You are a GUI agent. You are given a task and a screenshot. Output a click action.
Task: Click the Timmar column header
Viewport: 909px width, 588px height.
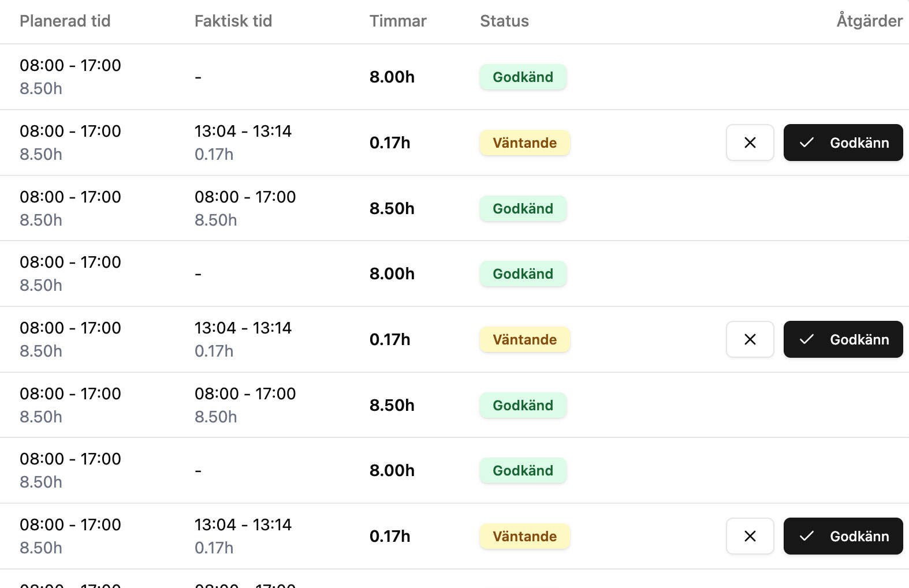398,21
